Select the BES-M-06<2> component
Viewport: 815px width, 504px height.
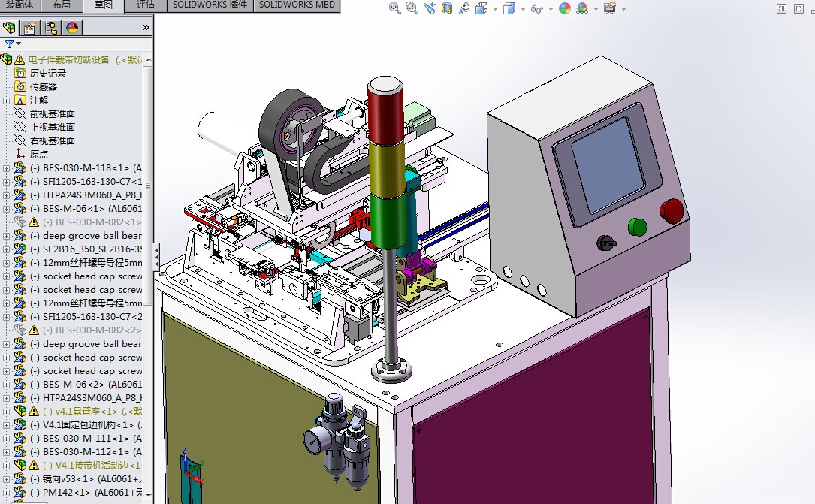point(85,385)
